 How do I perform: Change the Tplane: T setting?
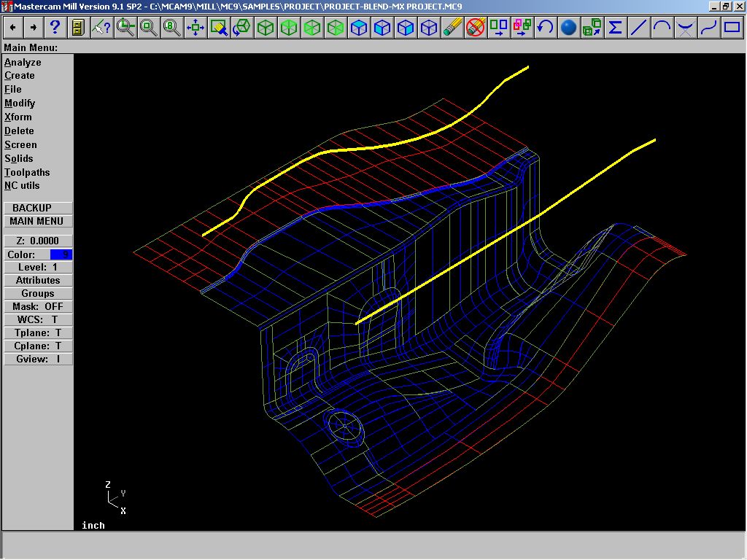[x=38, y=332]
